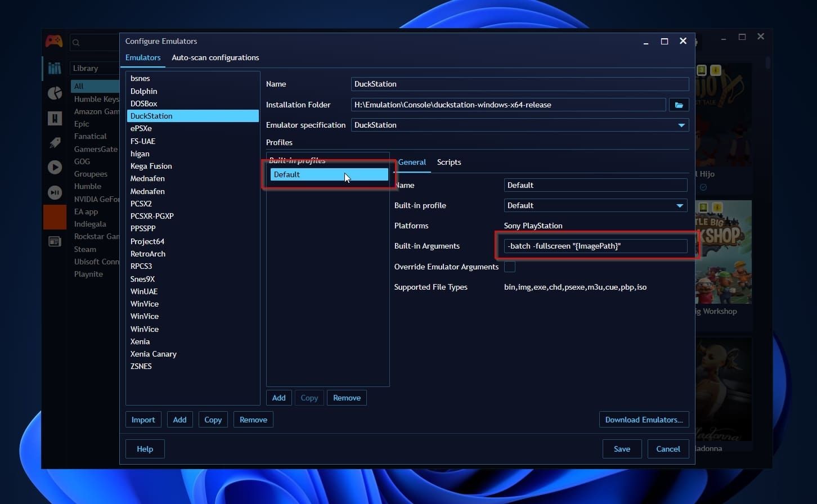817x504 pixels.
Task: Select FS-UAE in the emulator list
Action: click(x=193, y=141)
